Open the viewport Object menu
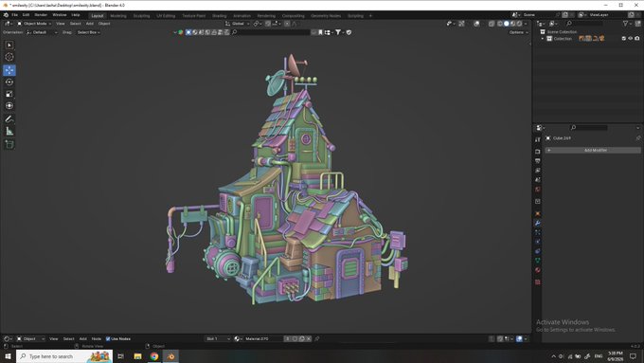Image resolution: width=644 pixels, height=363 pixels. pyautogui.click(x=104, y=24)
